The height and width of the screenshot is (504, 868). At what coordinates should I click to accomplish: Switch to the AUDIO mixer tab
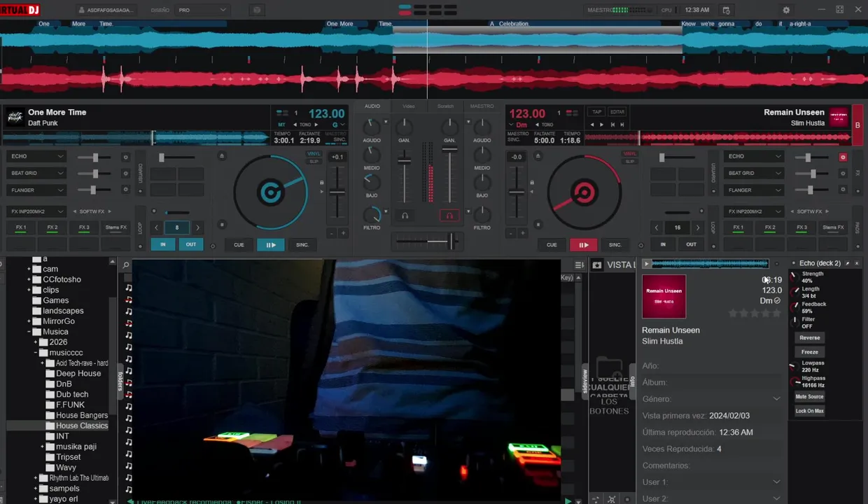pyautogui.click(x=372, y=106)
